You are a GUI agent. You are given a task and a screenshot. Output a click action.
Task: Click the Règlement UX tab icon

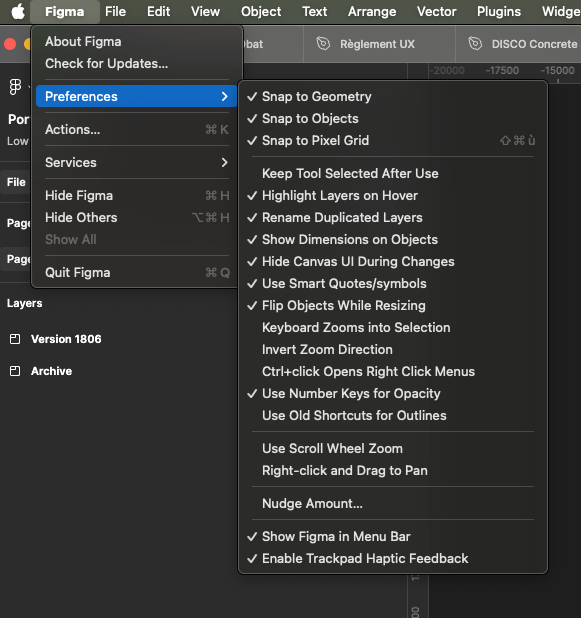pos(323,44)
